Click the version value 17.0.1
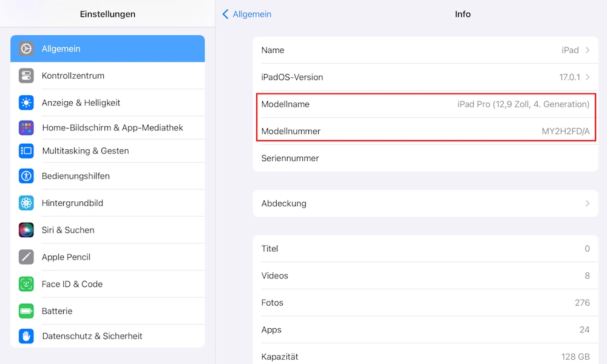Viewport: 607px width, 364px height. coord(570,78)
